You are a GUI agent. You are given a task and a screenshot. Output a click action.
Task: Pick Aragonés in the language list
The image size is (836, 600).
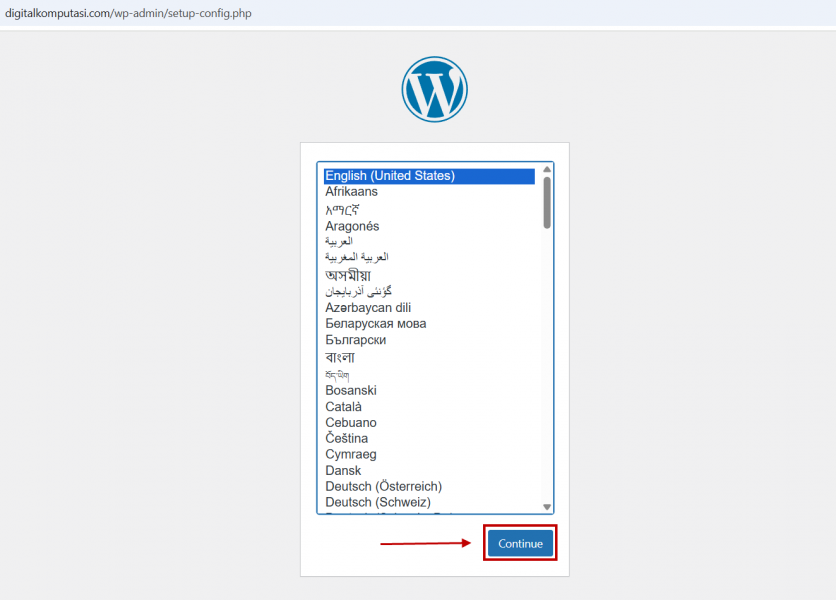pyautogui.click(x=429, y=226)
